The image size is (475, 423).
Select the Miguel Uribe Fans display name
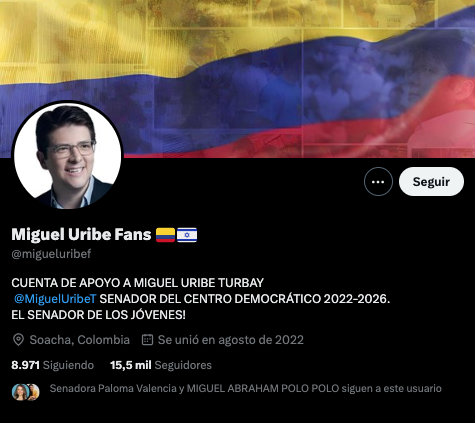[x=81, y=234]
